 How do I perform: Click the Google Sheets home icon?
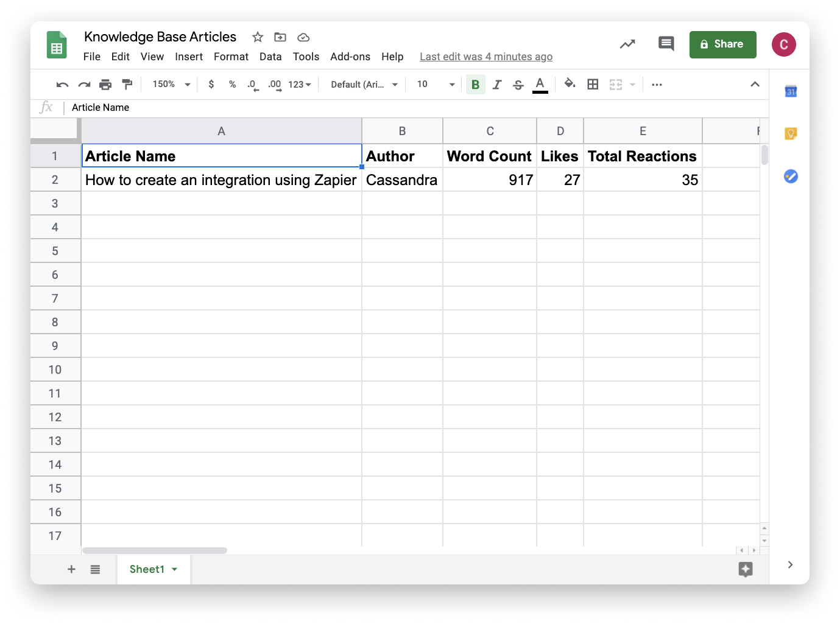[x=57, y=45]
